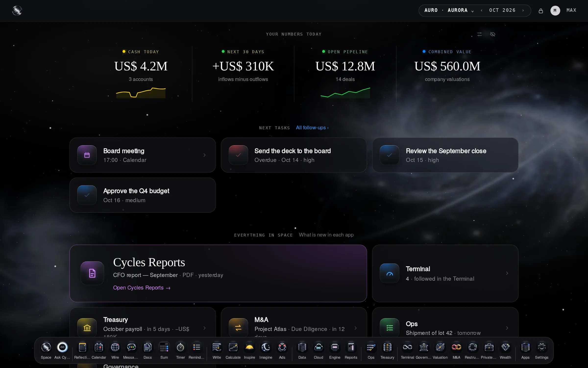Screen dimensions: 588x368
Task: Expand the Treasury card chevron
Action: (x=205, y=328)
